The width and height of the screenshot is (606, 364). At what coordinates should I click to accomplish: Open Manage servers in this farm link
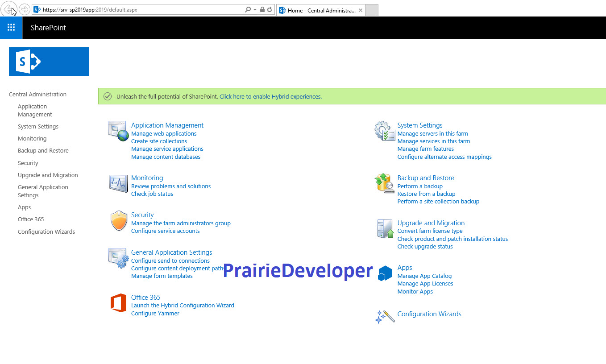click(x=433, y=134)
